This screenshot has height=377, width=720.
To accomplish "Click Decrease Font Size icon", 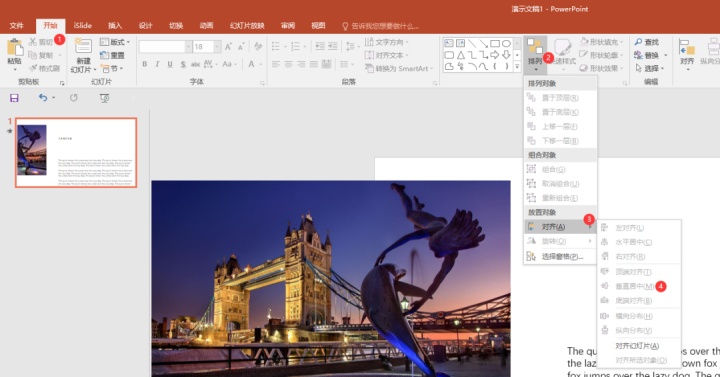I will point(241,46).
